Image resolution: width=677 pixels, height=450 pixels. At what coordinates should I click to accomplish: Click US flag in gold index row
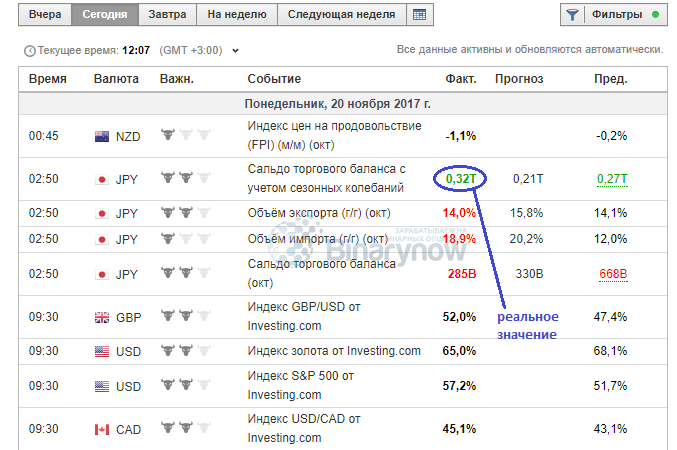[x=102, y=352]
